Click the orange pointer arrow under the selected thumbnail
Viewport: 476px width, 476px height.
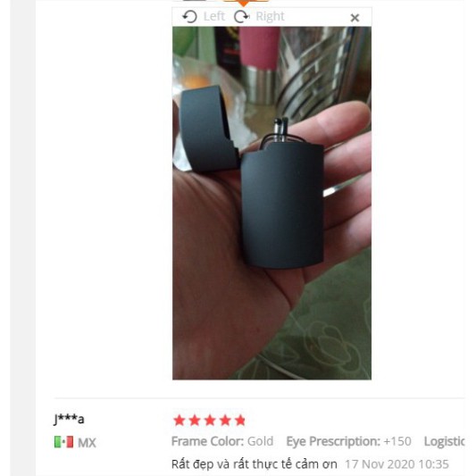click(x=244, y=4)
